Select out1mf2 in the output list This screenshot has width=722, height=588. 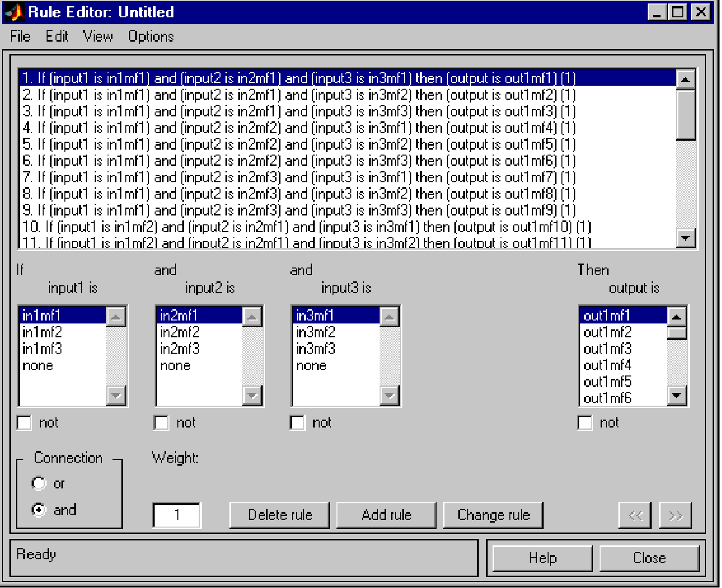pos(623,332)
